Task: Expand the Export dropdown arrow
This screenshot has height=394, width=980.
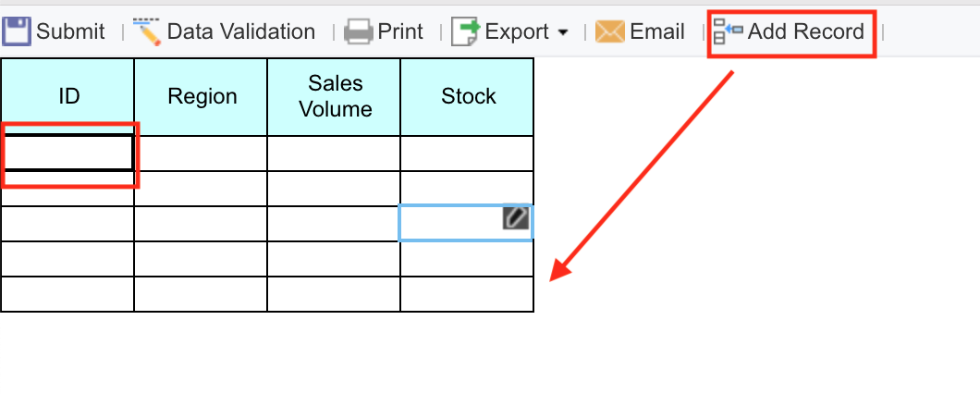Action: click(x=563, y=33)
